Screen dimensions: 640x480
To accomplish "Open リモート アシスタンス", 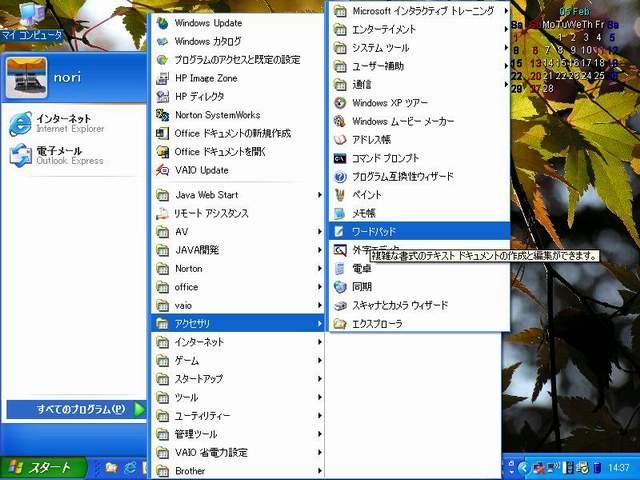I will (238, 213).
